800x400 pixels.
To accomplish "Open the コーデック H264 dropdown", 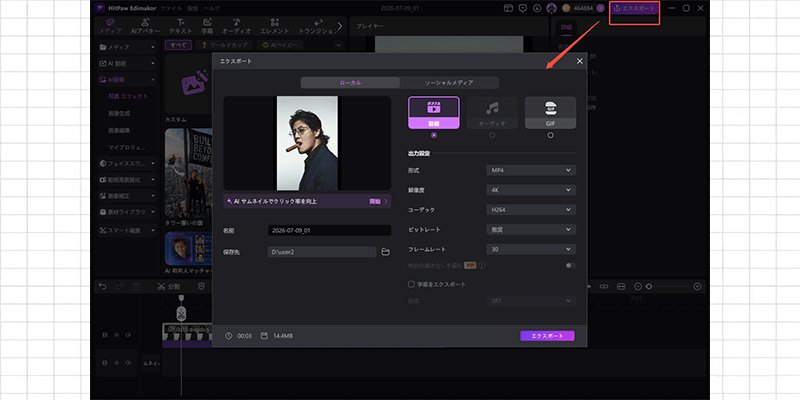I will [x=531, y=210].
